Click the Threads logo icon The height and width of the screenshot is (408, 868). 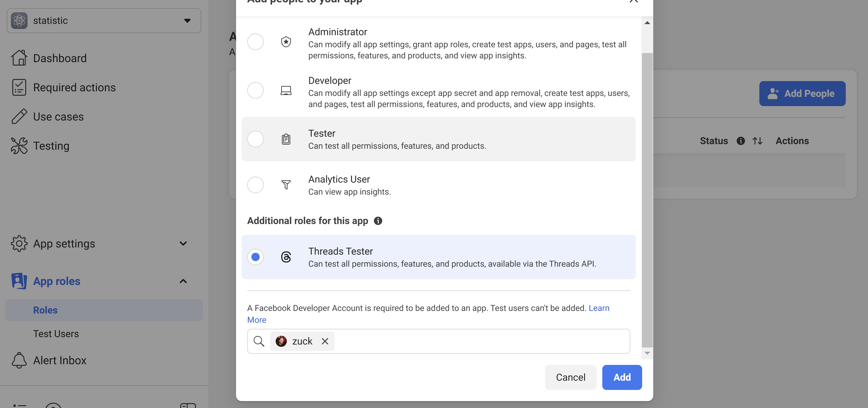pos(286,257)
